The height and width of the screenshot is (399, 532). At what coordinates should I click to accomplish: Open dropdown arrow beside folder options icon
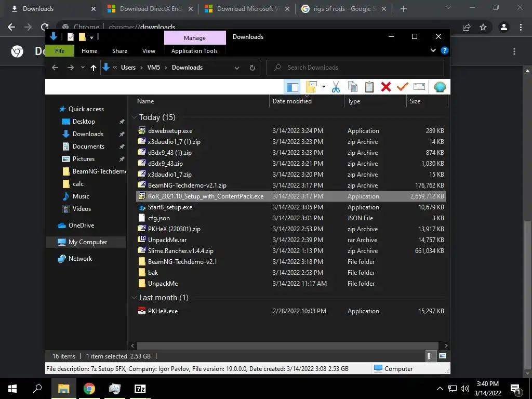[324, 87]
